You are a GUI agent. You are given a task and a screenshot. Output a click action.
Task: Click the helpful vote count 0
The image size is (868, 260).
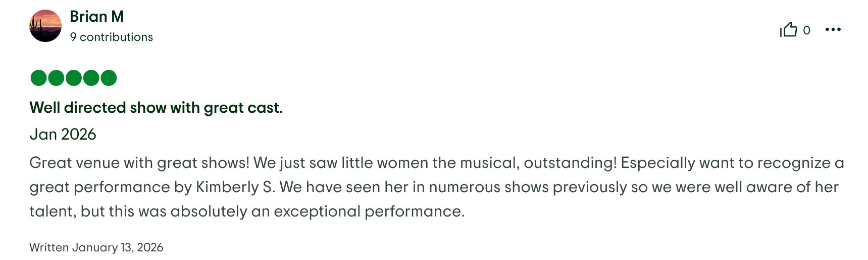pos(806,30)
